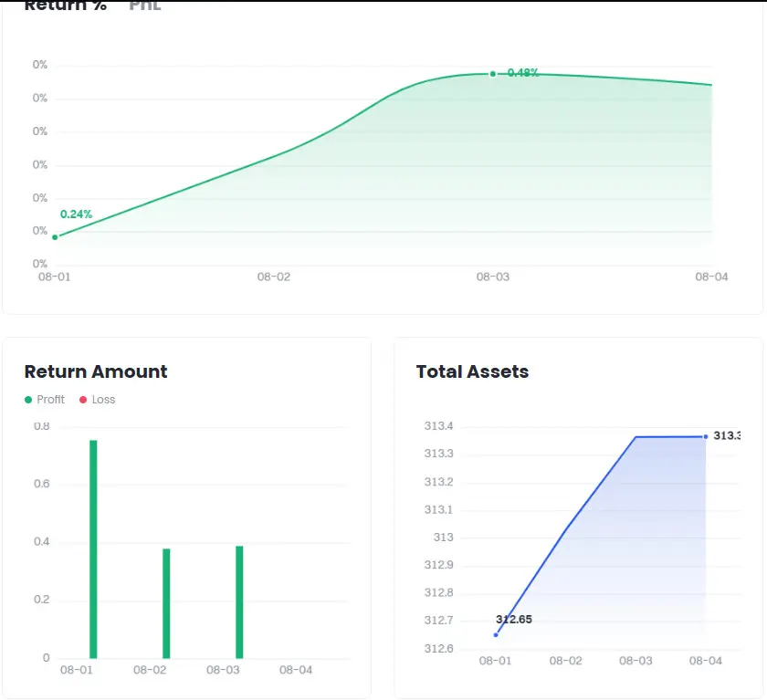Click the 08-04 Total Assets end point
Viewport: 767px width, 700px height.
coord(705,436)
